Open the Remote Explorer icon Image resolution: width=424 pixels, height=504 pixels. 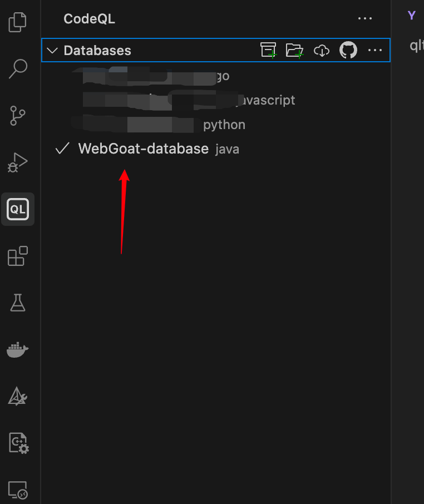18,490
